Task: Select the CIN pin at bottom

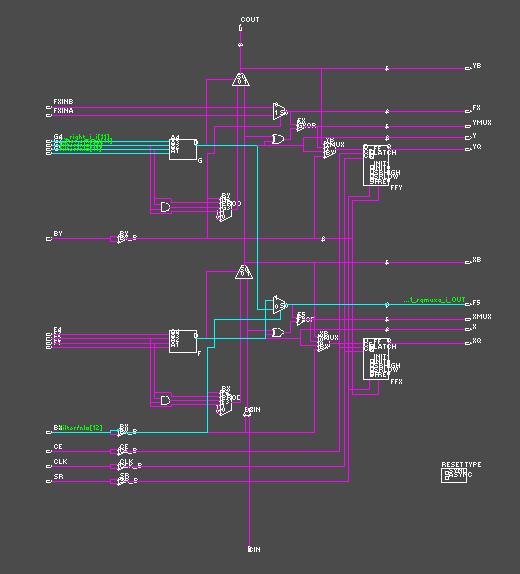Action: pyautogui.click(x=250, y=549)
